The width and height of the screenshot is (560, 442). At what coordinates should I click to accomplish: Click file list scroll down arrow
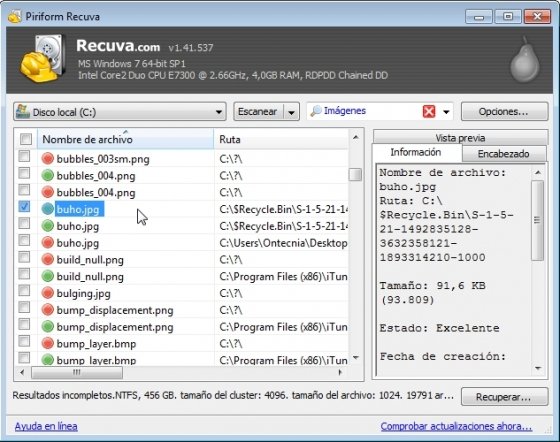click(x=355, y=357)
